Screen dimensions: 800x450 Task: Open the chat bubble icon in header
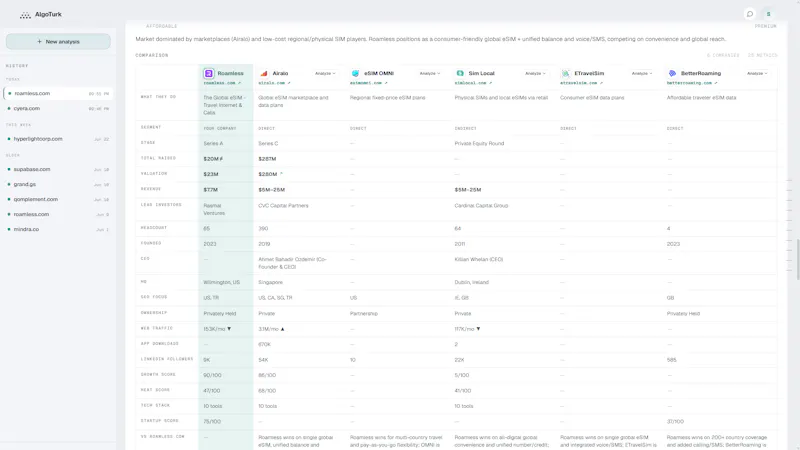coord(749,14)
